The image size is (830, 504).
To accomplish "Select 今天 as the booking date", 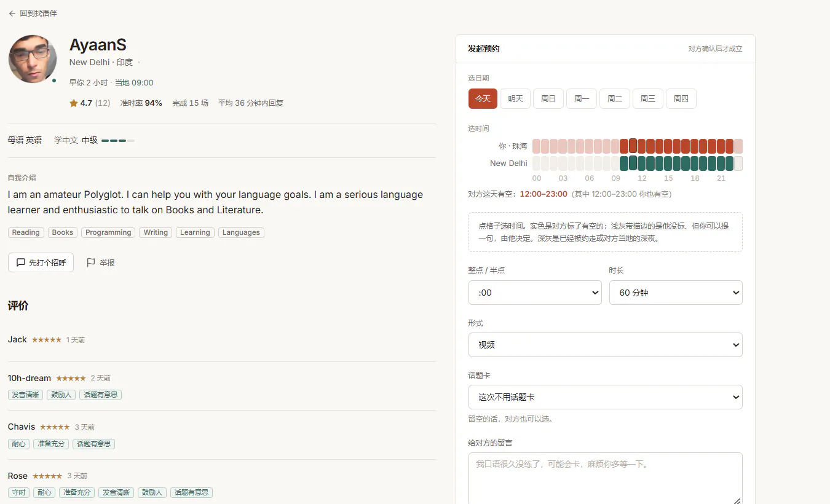I will click(x=483, y=99).
